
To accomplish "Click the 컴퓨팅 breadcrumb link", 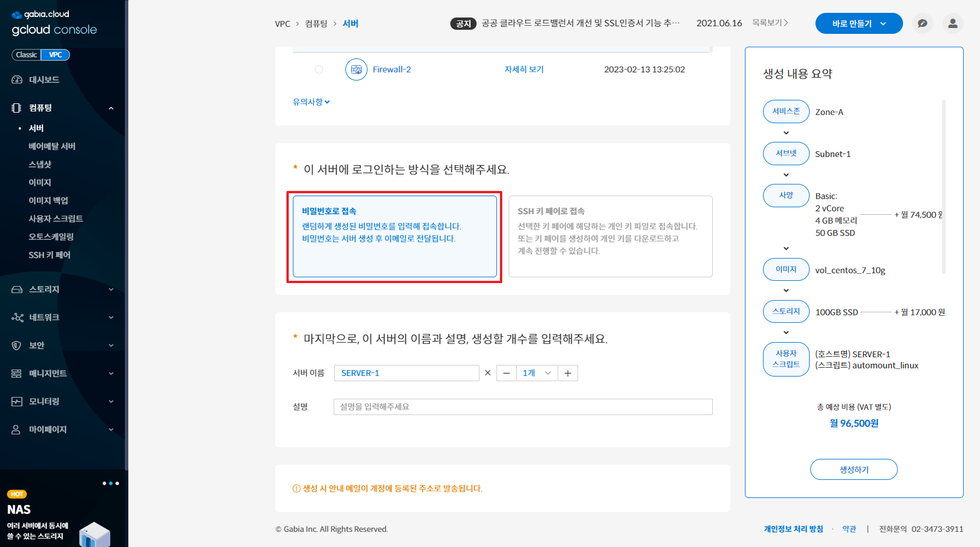I will (x=316, y=24).
